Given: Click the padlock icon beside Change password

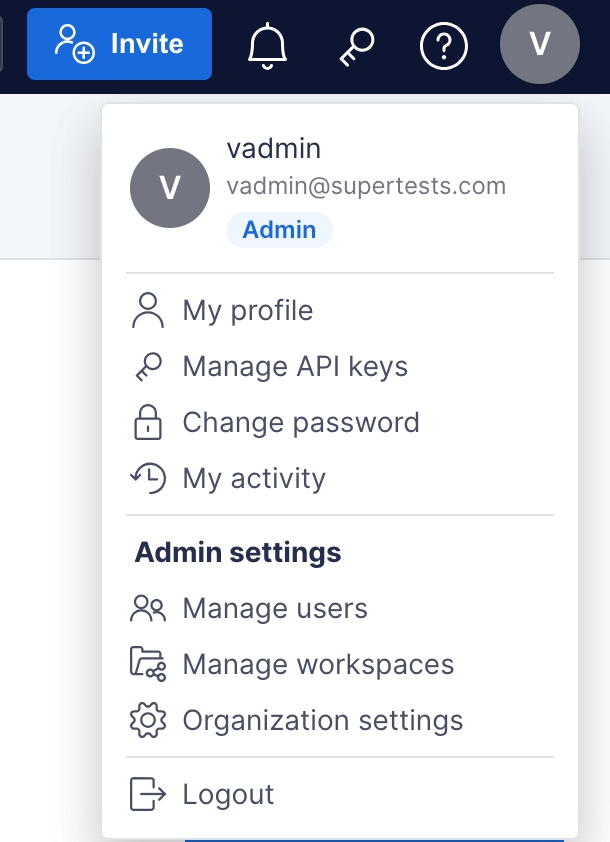Looking at the screenshot, I should coord(148,423).
